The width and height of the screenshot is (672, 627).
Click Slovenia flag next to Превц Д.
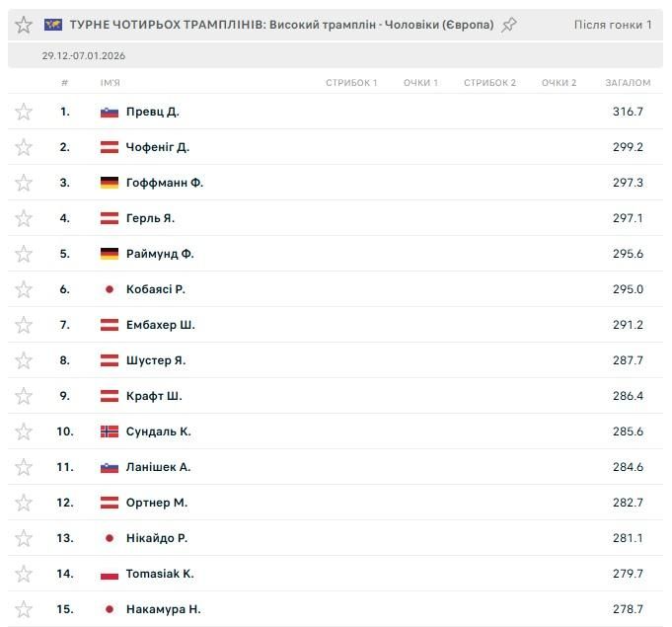[x=110, y=112]
